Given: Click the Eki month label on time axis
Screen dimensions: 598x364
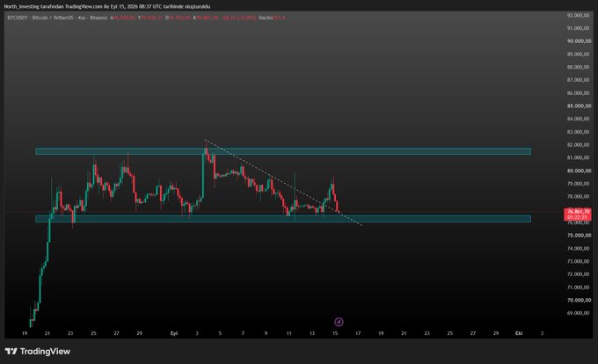Looking at the screenshot, I should pos(519,333).
